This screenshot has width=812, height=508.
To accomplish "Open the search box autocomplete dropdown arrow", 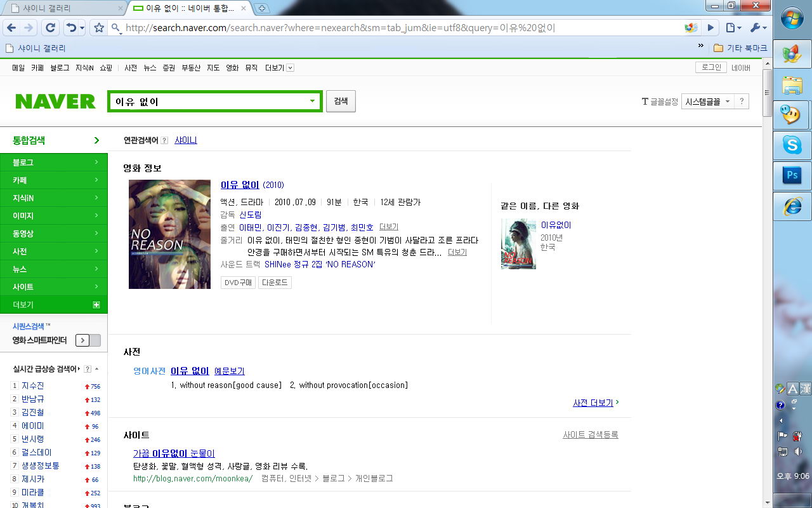I will pyautogui.click(x=312, y=102).
